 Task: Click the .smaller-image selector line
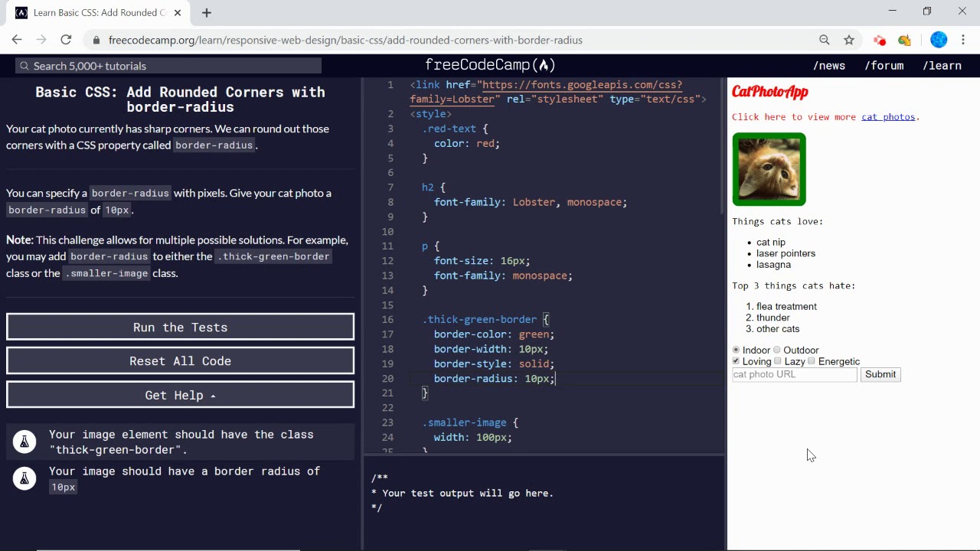pos(470,422)
